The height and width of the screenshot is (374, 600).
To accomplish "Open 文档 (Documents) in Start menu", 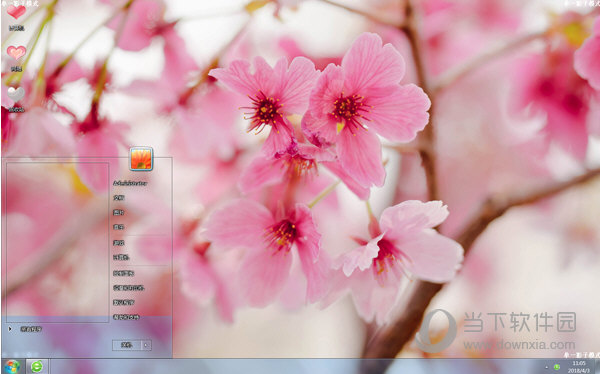I will (x=119, y=198).
